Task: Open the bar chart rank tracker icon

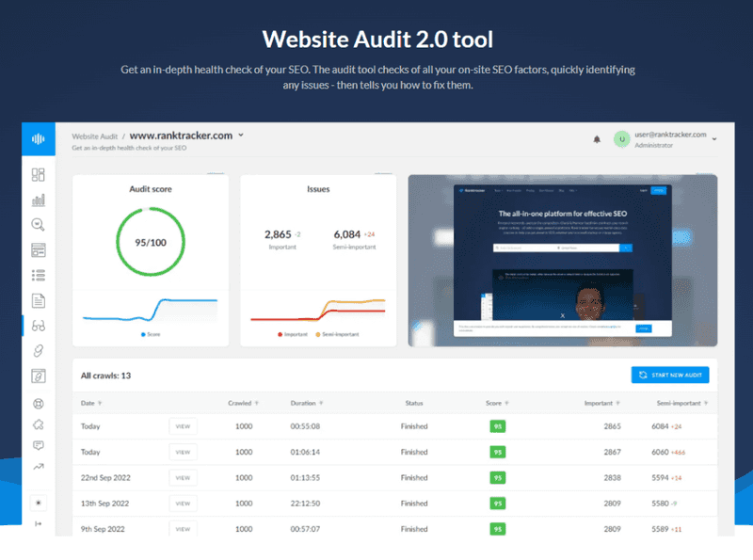Action: 39,200
